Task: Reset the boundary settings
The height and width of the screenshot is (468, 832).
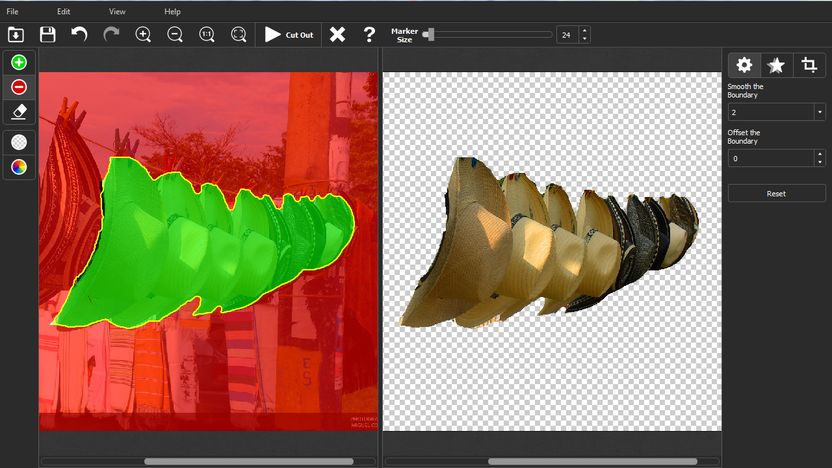Action: (x=776, y=193)
